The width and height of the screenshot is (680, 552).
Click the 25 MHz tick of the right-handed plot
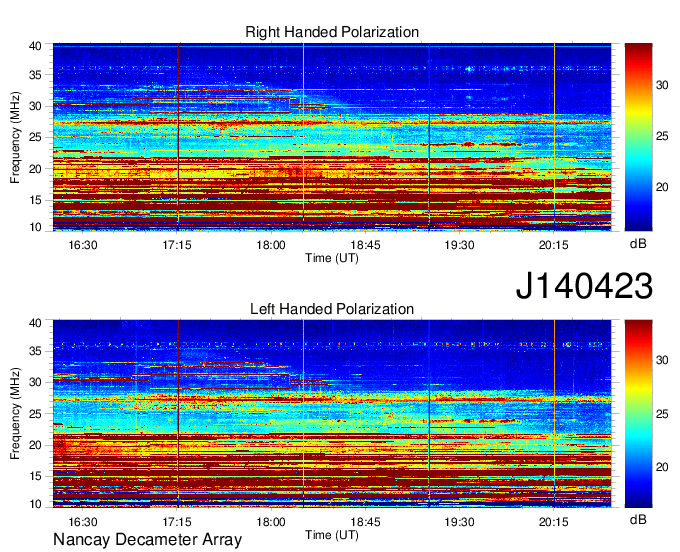[x=35, y=137]
